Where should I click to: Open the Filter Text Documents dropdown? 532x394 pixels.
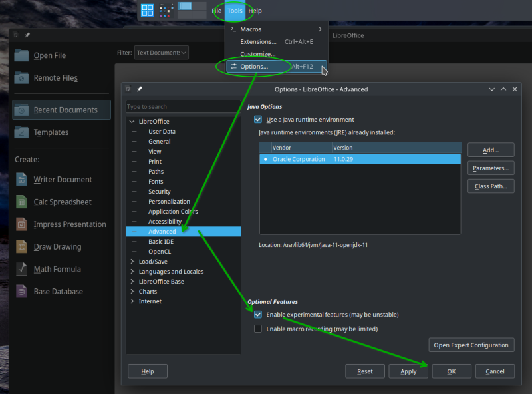coord(162,52)
